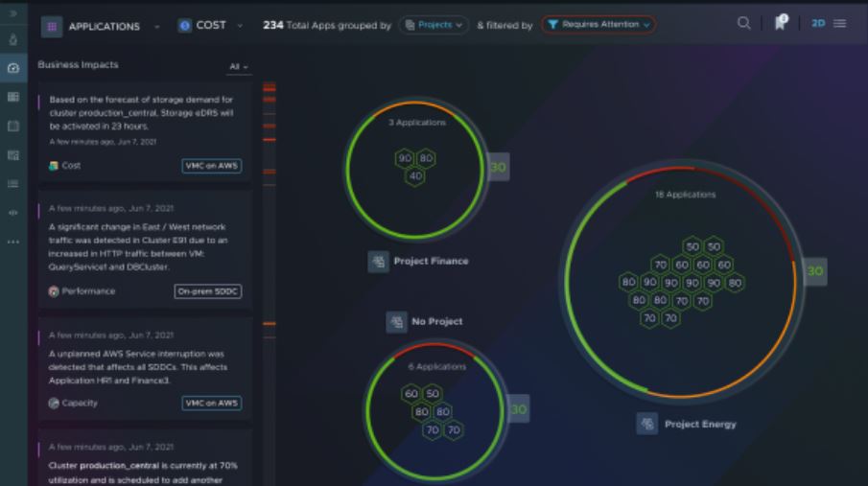Image resolution: width=868 pixels, height=486 pixels.
Task: Open the dashboard gauge icon in sidebar
Action: (13, 68)
